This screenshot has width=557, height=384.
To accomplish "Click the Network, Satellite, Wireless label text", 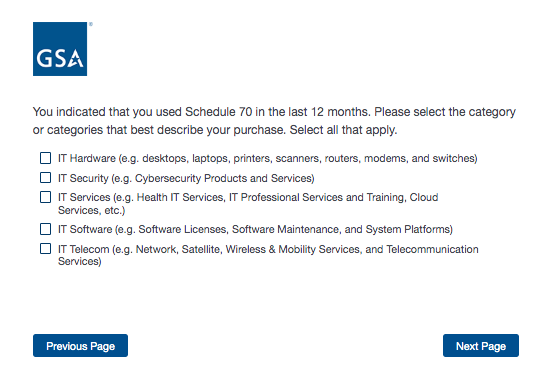I will 268,255.
